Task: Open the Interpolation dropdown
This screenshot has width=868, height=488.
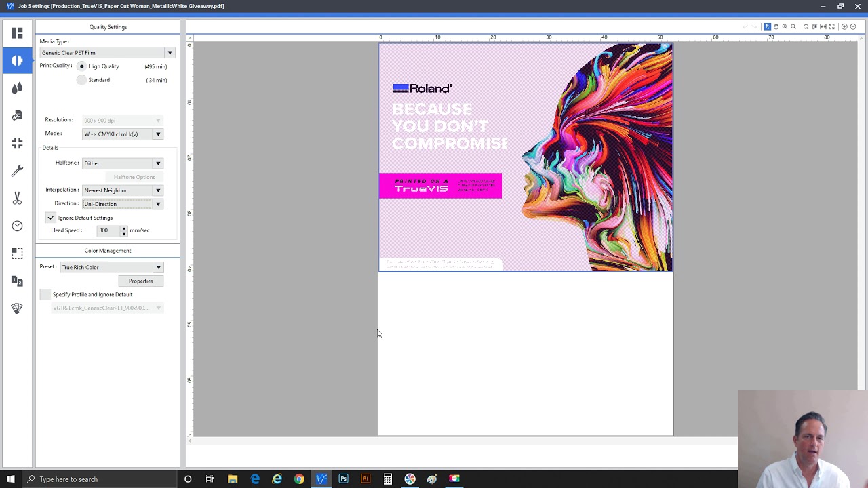Action: pyautogui.click(x=122, y=190)
